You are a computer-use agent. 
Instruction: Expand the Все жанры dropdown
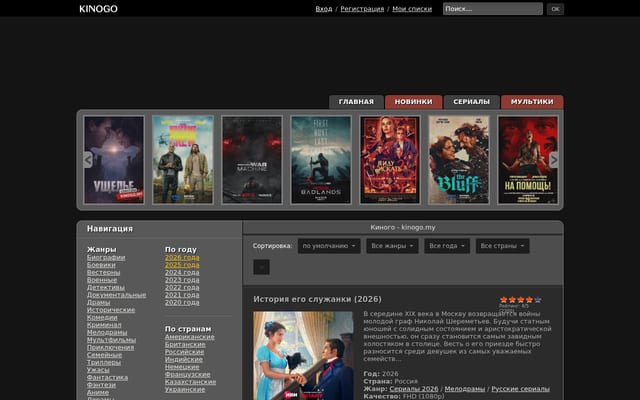pyautogui.click(x=392, y=246)
